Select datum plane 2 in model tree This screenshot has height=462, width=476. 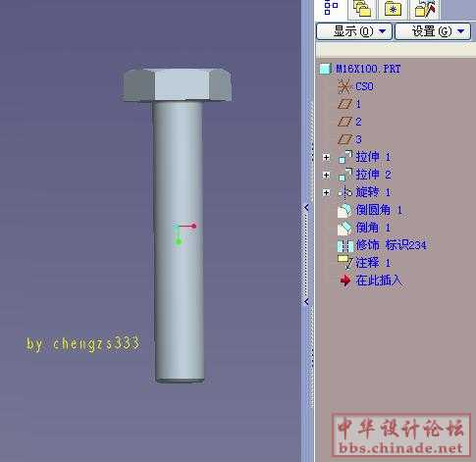point(349,122)
